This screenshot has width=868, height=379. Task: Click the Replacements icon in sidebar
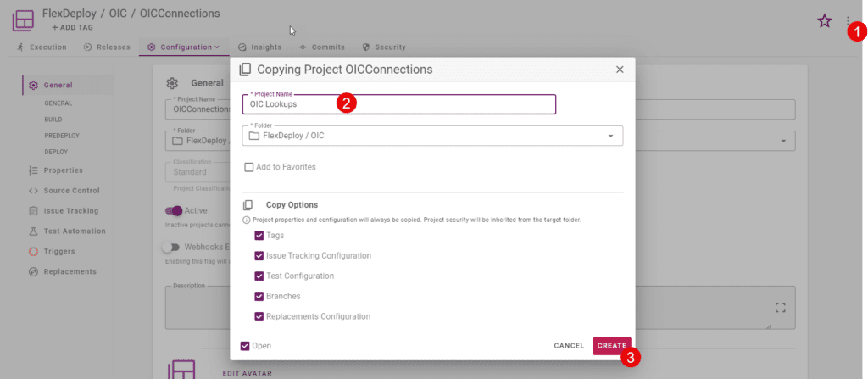point(33,271)
